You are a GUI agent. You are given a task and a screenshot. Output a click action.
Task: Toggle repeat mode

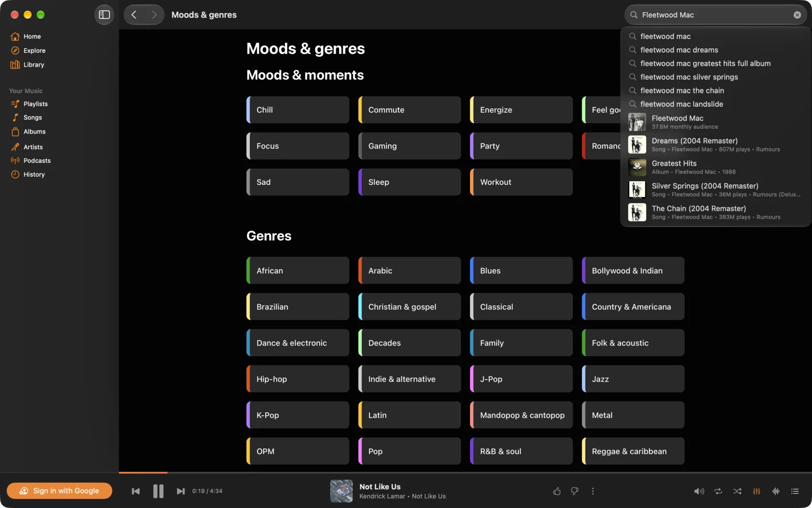click(718, 491)
